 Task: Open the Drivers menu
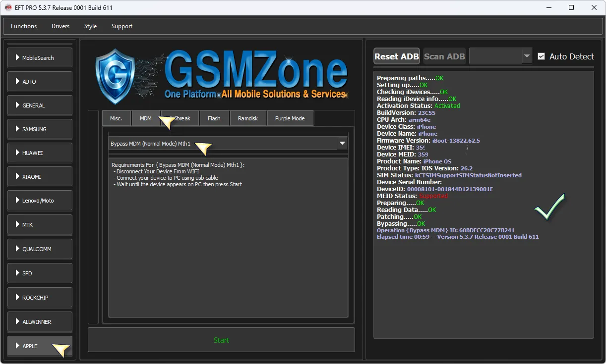click(x=61, y=26)
